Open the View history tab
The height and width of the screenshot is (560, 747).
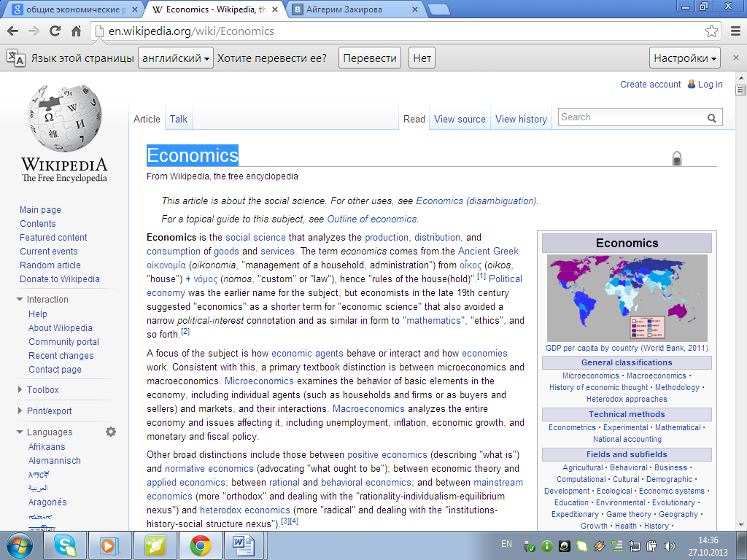521,119
